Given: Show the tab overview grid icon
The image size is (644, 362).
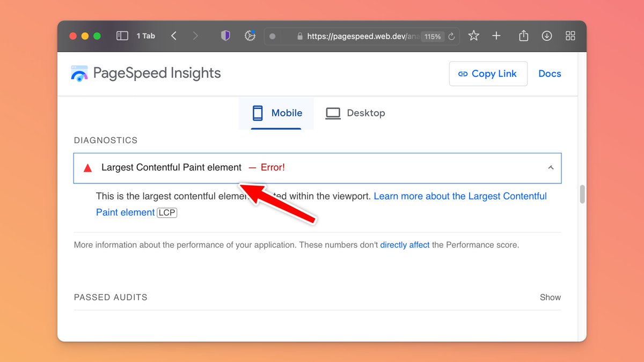Looking at the screenshot, I should [x=570, y=36].
